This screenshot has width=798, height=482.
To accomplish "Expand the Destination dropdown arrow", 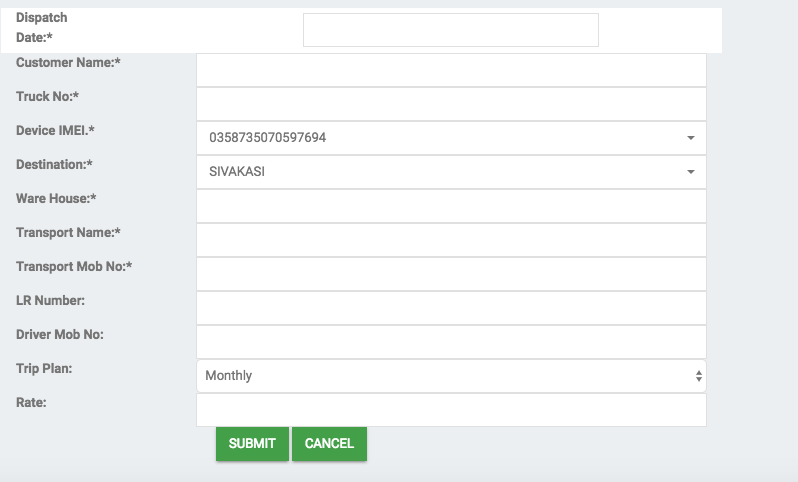I will click(x=691, y=172).
